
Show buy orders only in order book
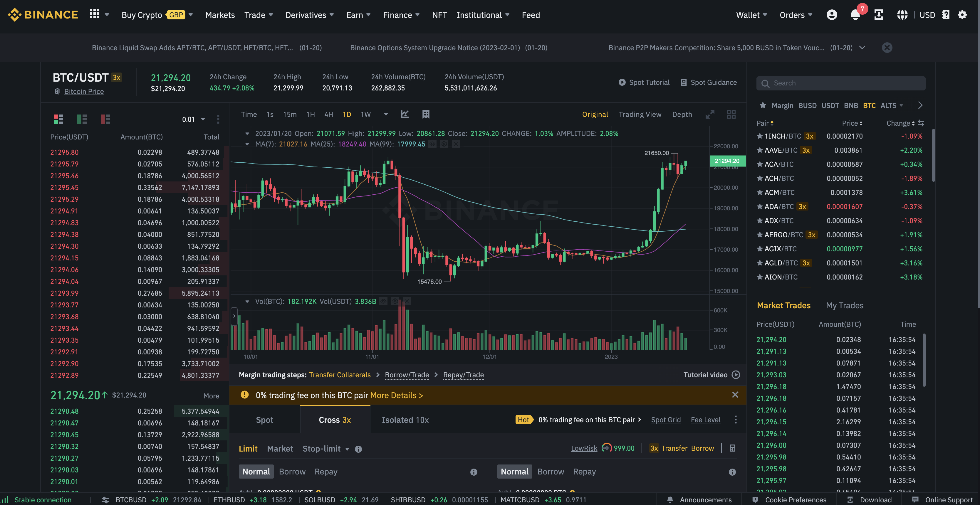tap(82, 119)
